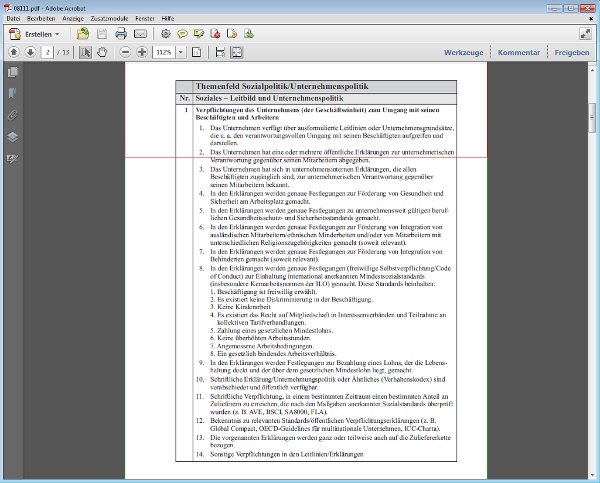The width and height of the screenshot is (600, 483).
Task: Click the page number input field
Action: tap(48, 51)
